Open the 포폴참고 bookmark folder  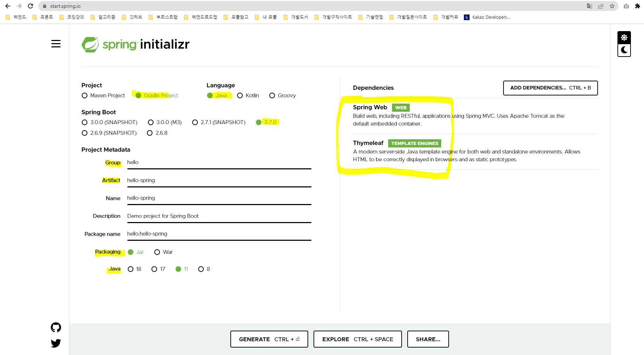point(236,17)
